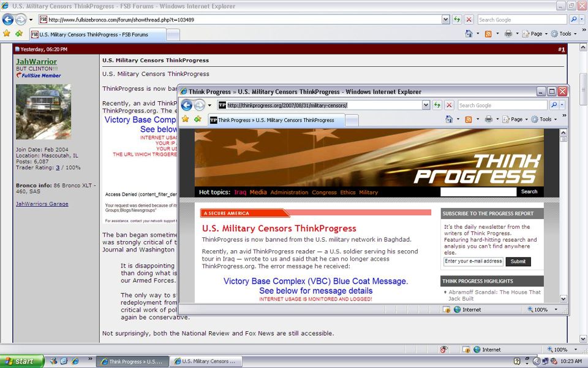This screenshot has width=588, height=368.
Task: Add Think Progress page to favorites
Action: (x=198, y=120)
